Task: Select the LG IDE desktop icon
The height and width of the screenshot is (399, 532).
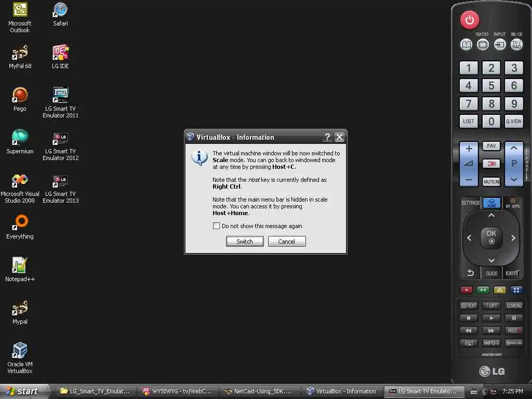Action: (60, 57)
